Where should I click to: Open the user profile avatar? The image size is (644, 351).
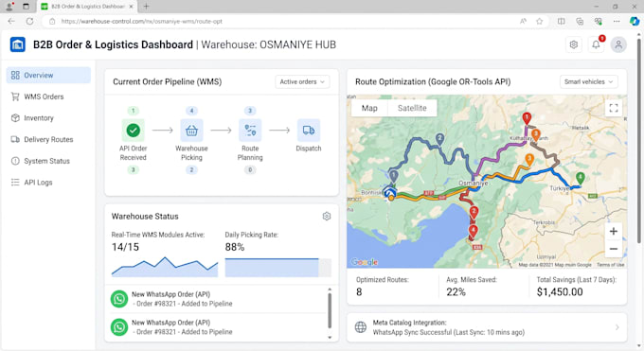618,44
